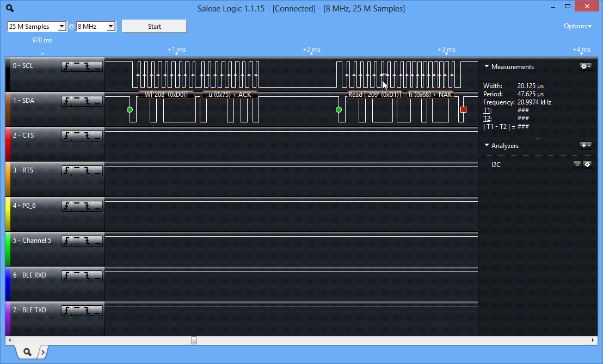Click the magnifier icon in title bar
Image resolution: width=603 pixels, height=364 pixels.
[x=10, y=8]
